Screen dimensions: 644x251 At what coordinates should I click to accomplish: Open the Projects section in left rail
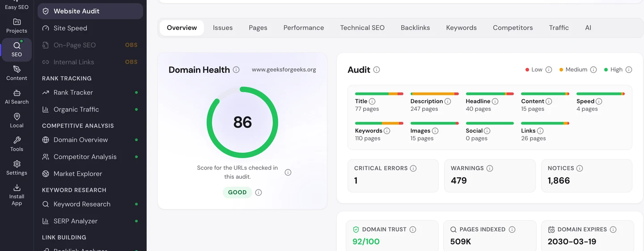pyautogui.click(x=17, y=26)
